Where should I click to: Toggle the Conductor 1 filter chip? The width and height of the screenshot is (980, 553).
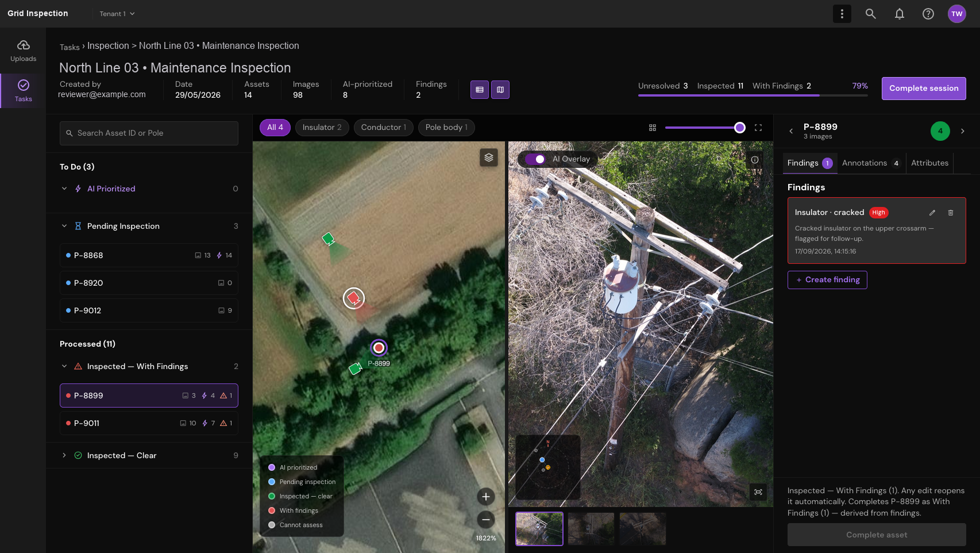coord(384,128)
